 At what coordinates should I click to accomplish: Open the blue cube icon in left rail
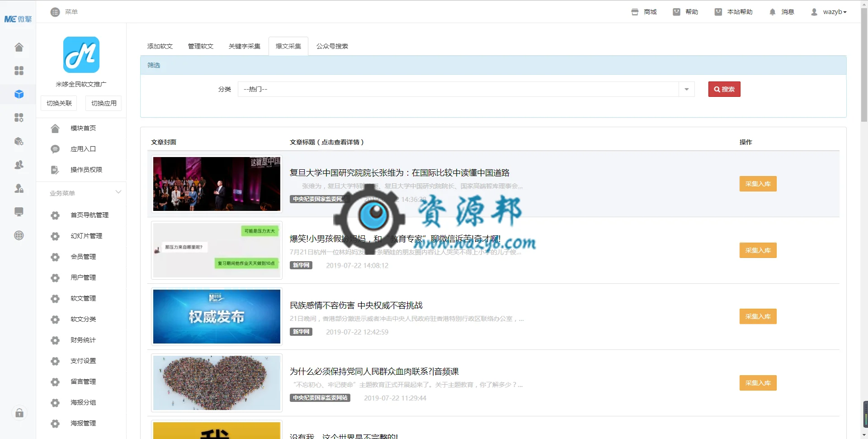(x=19, y=94)
